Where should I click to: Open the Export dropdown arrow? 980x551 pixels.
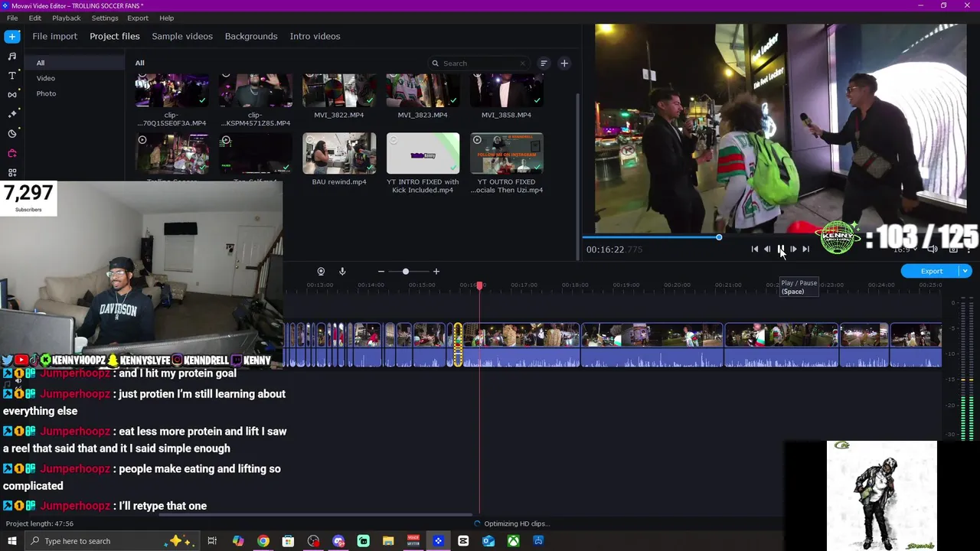(x=965, y=271)
